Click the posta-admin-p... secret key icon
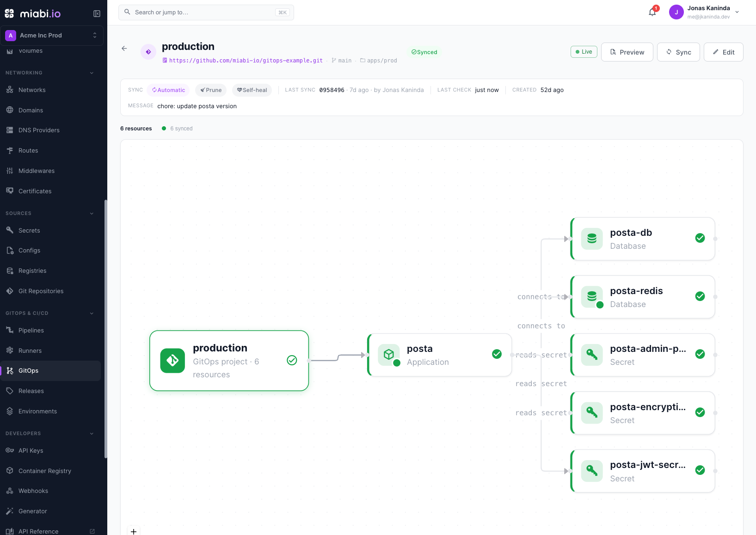Screen dimensions: 756x535 (592, 355)
